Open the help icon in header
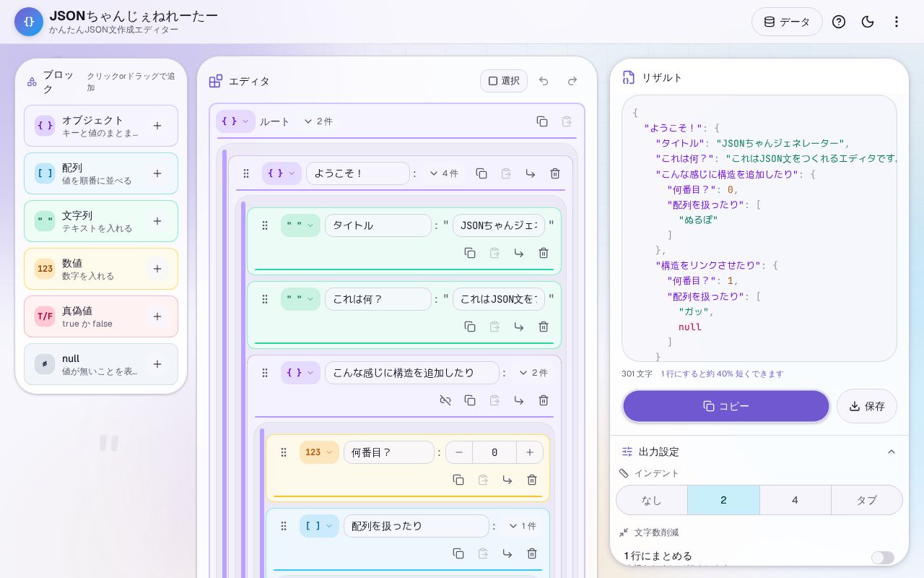Image resolution: width=924 pixels, height=578 pixels. coord(839,22)
